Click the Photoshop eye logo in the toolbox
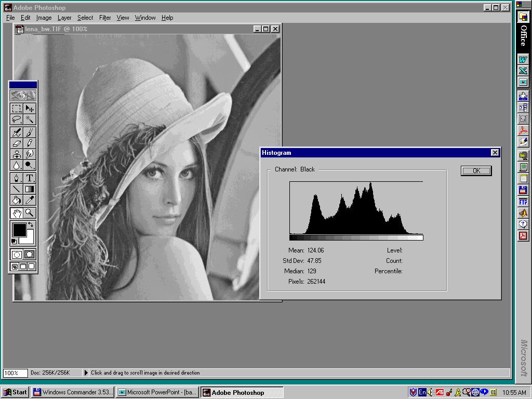Screen dimensions: 532x399 coord(23,96)
